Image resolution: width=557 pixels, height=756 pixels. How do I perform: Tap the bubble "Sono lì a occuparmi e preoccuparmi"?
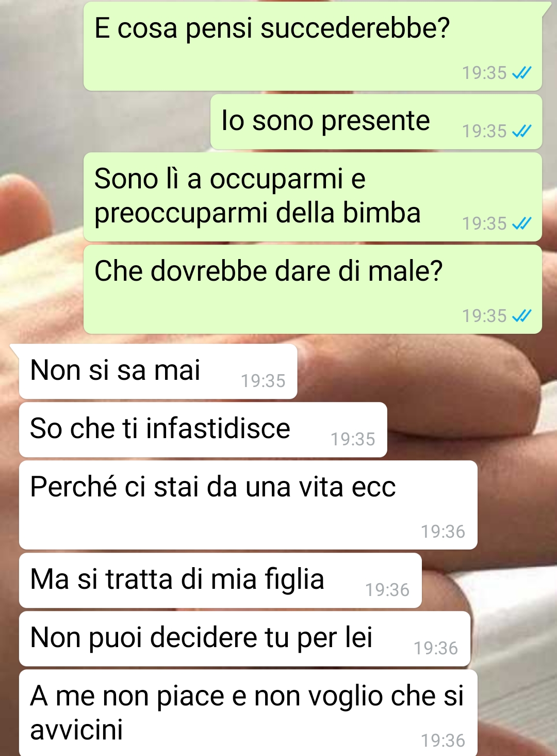coord(313,197)
